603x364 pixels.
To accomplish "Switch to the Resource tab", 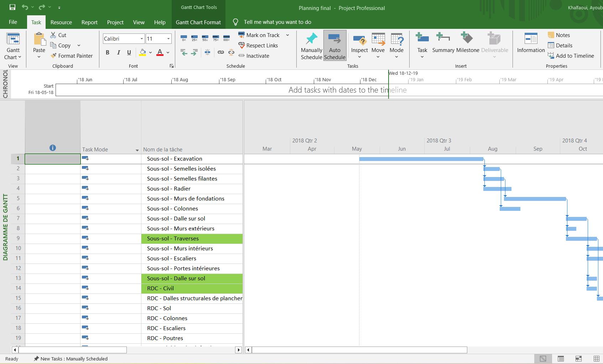I will 61,22.
